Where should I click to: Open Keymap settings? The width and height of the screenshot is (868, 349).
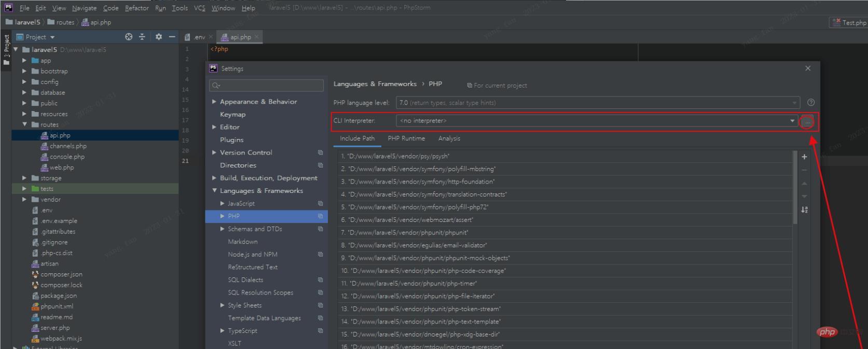pos(232,115)
